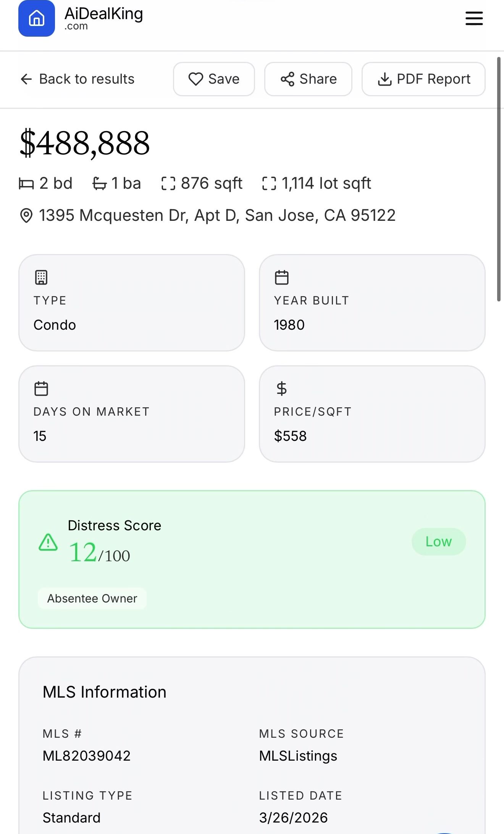Click the heart Save button
The height and width of the screenshot is (834, 504).
click(214, 79)
